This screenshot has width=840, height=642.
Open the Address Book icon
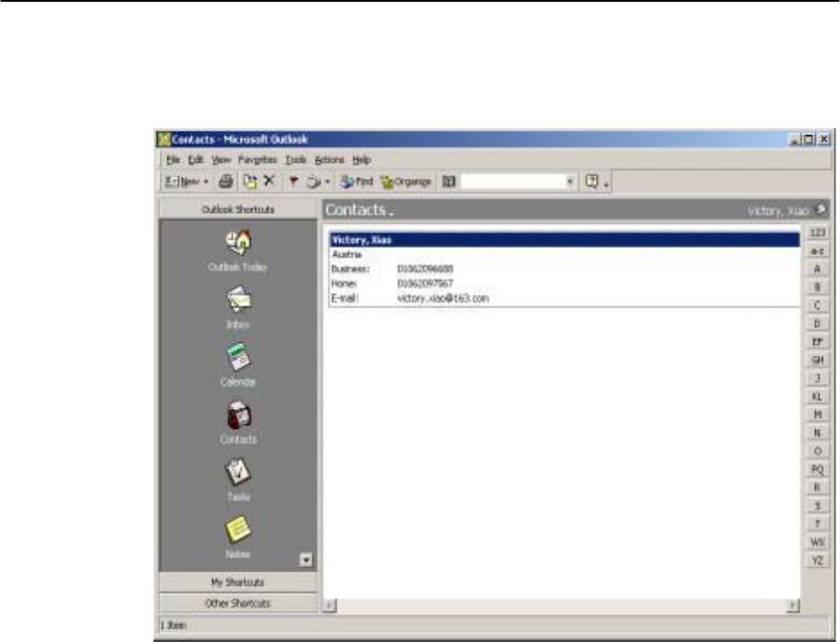click(x=449, y=182)
